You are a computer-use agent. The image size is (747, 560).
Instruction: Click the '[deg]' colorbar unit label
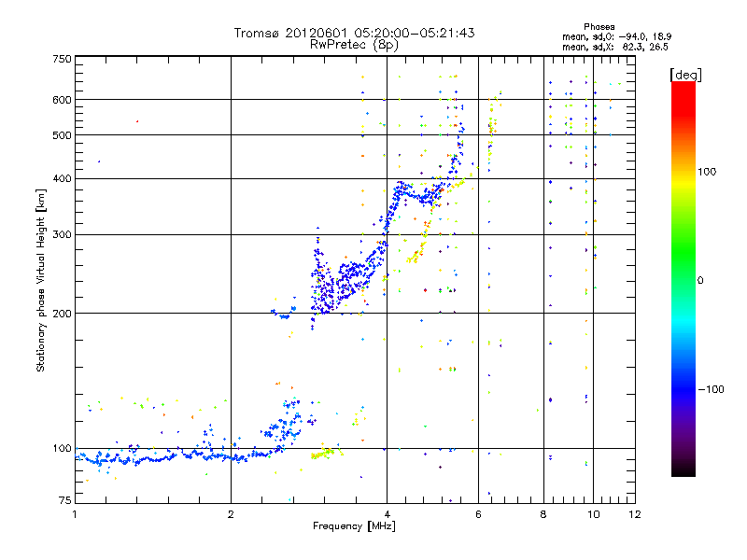point(685,75)
